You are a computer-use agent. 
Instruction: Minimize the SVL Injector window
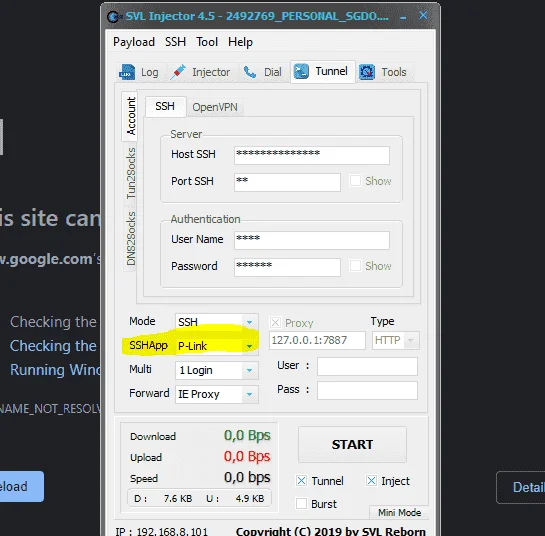coord(403,17)
